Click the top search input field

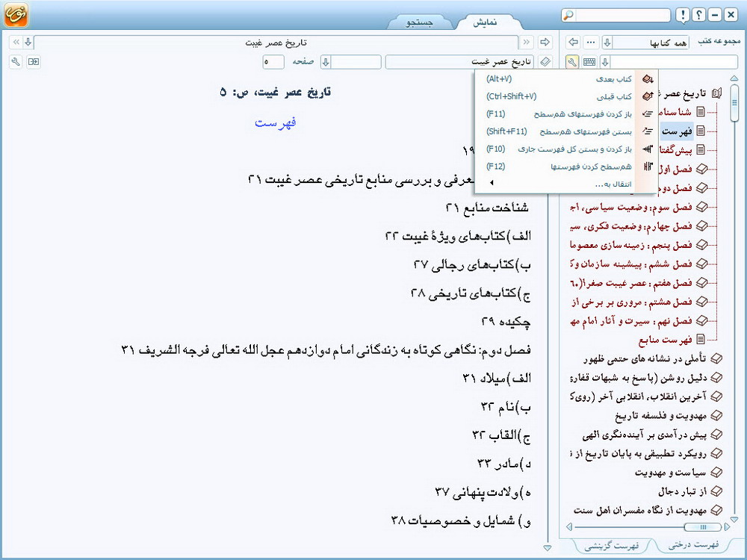(x=622, y=15)
